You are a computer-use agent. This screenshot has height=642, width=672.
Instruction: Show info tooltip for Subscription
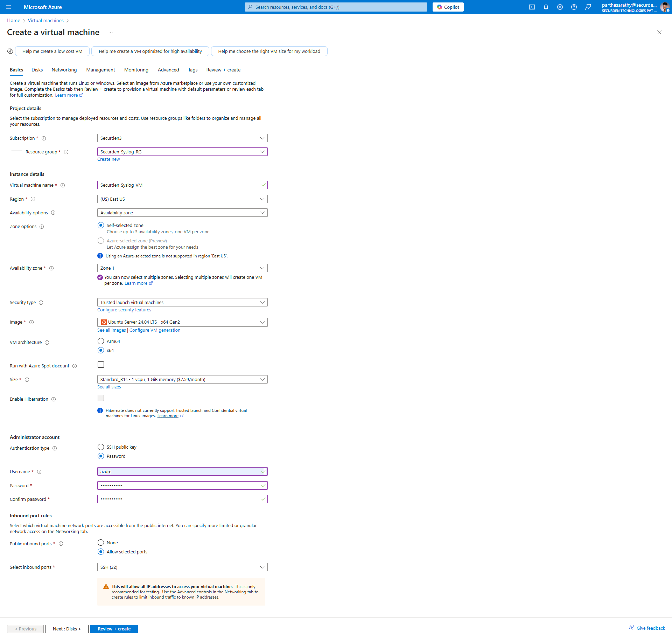(44, 138)
